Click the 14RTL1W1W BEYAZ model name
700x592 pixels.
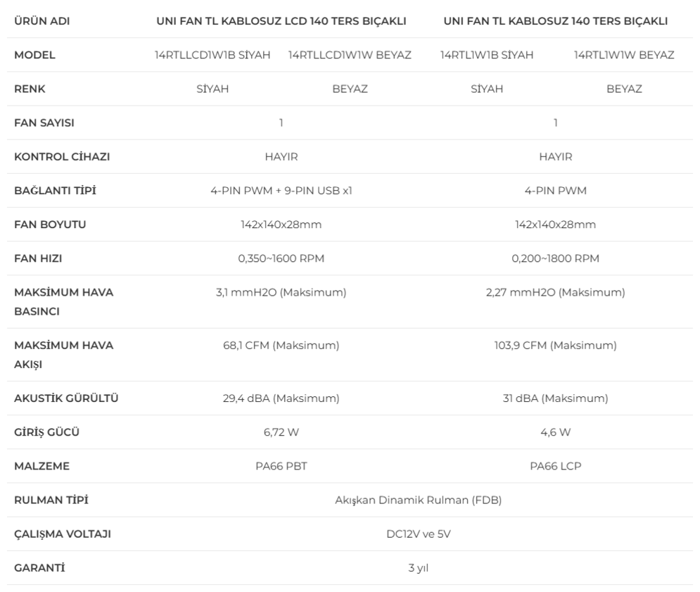[624, 55]
